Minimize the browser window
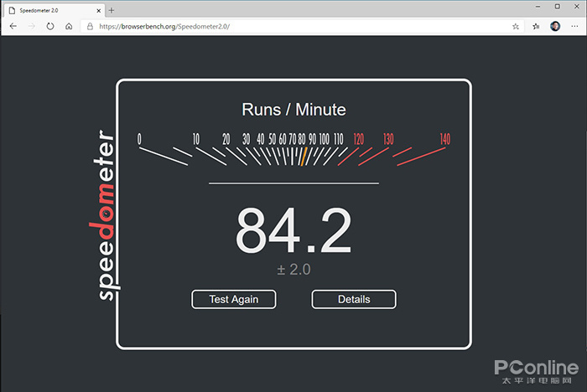 (x=538, y=7)
